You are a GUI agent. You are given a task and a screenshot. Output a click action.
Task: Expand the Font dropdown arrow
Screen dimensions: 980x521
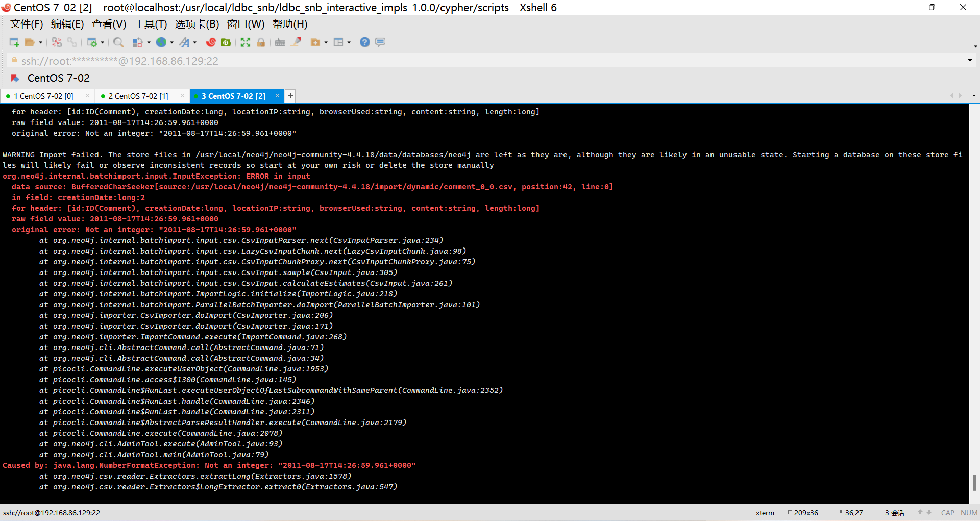click(x=195, y=42)
